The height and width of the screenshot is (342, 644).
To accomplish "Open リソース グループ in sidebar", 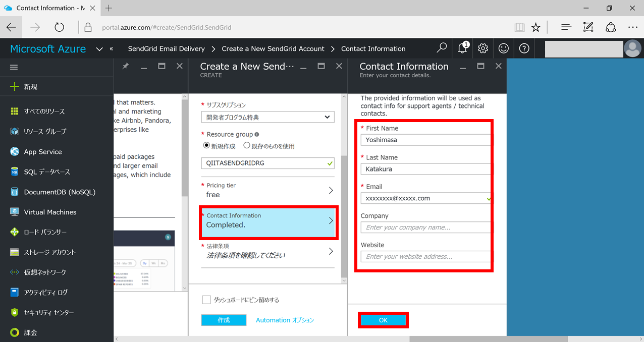I will (57, 131).
